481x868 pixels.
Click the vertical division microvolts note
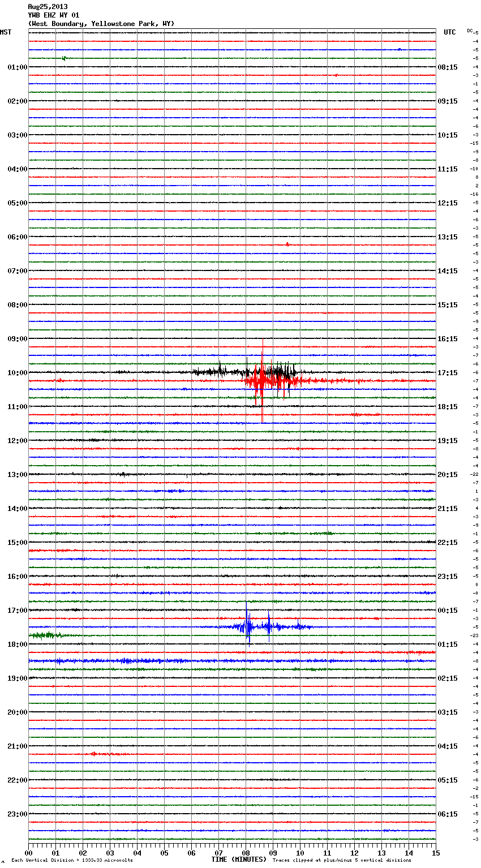72,860
